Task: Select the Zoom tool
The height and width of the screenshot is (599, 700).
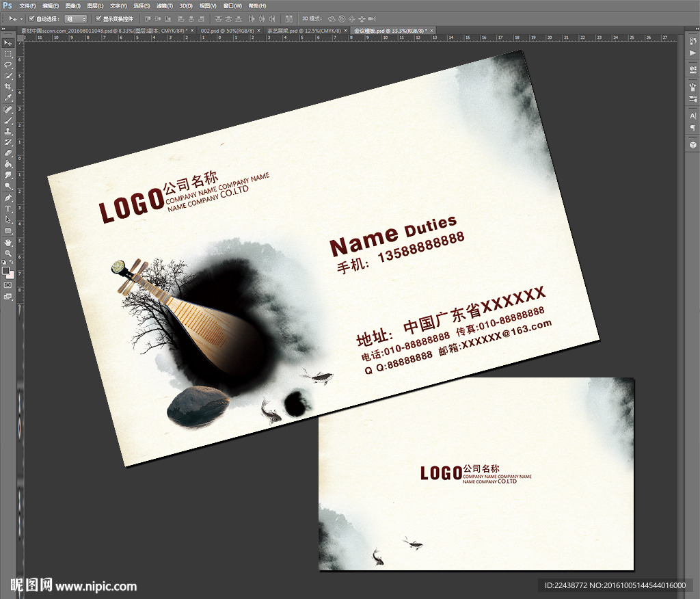Action: coord(8,253)
